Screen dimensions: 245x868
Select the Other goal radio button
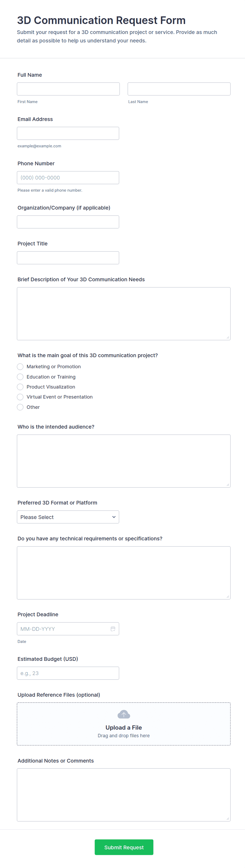point(20,407)
